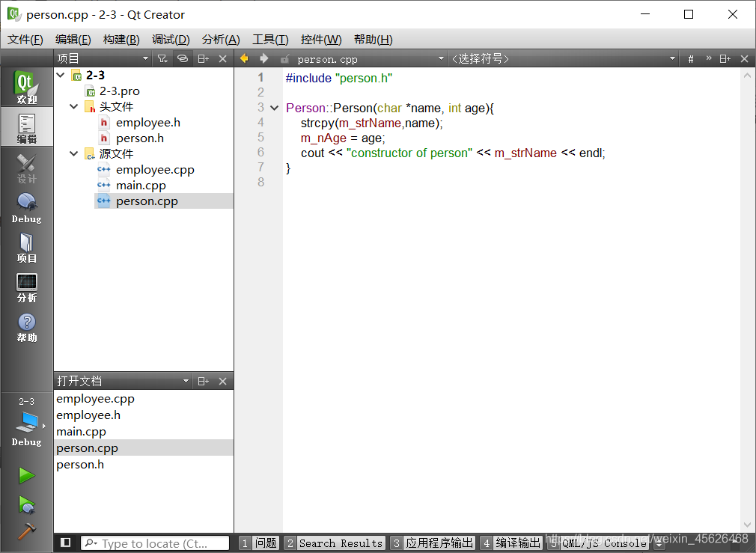Open the 调试(D) menu
The image size is (756, 553).
click(171, 40)
